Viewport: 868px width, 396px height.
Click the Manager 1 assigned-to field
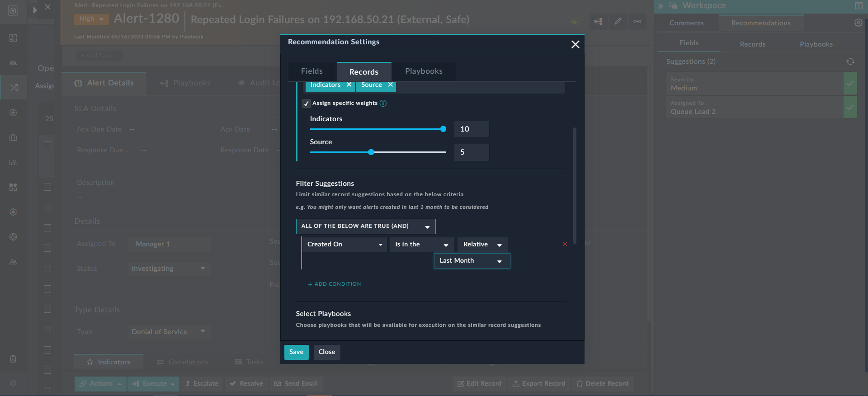tap(170, 244)
